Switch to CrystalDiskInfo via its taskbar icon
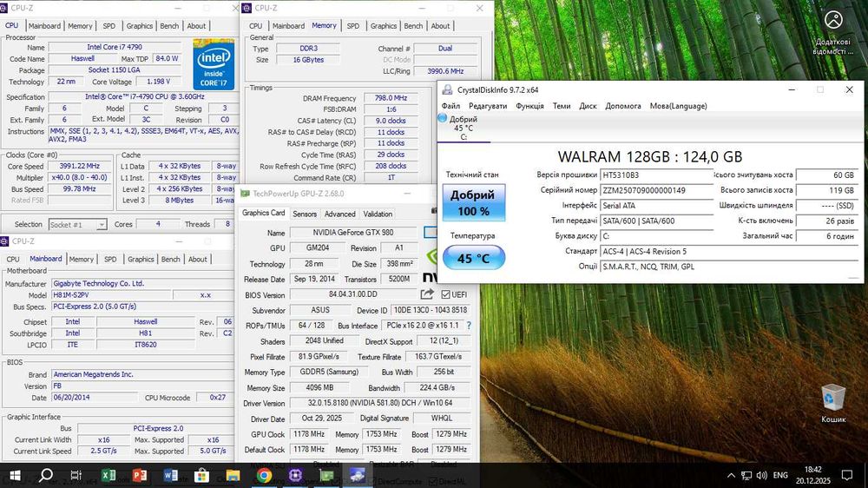Screen dimensions: 868x488 358,475
